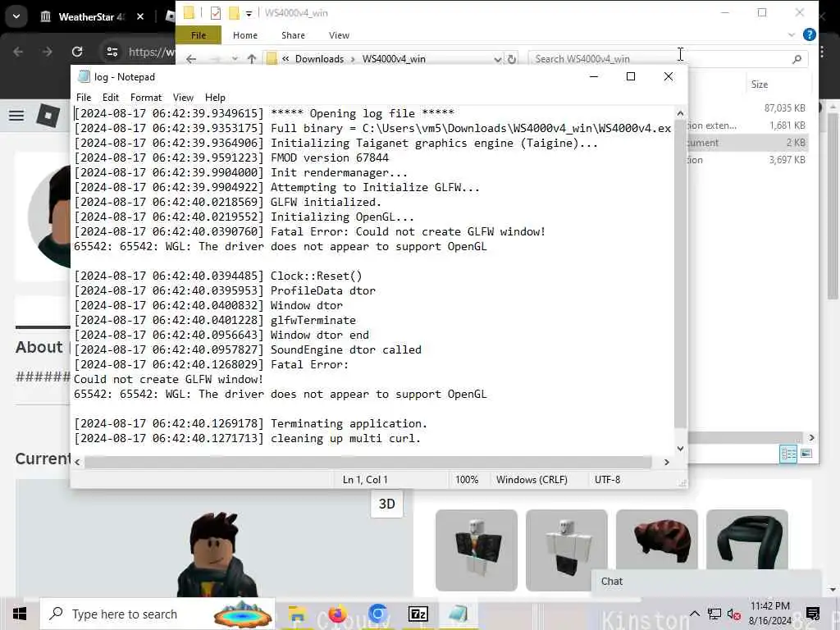Open the red-brown hair item thumbnail
Image resolution: width=840 pixels, height=630 pixels.
(x=657, y=541)
